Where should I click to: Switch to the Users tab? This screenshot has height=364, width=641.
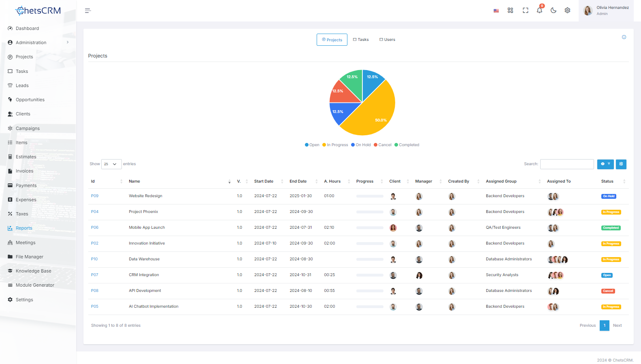387,40
